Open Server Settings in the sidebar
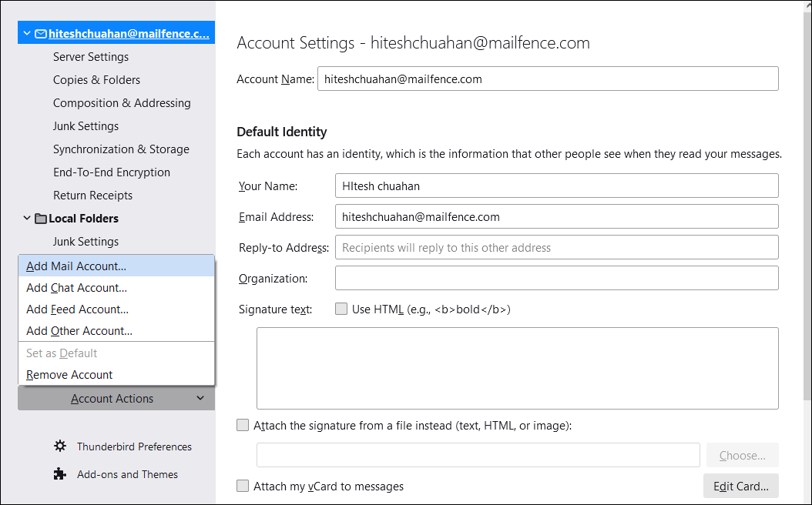Image resolution: width=812 pixels, height=505 pixels. [x=91, y=57]
